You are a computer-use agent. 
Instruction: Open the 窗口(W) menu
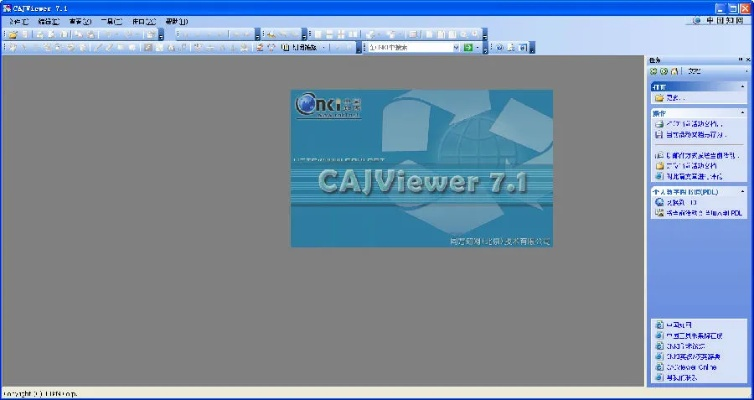[144, 22]
